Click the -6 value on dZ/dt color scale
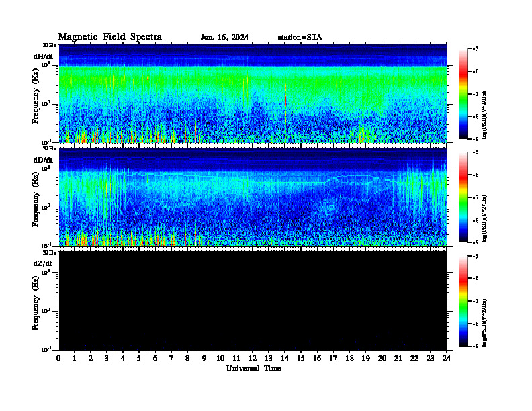Screen dimensions: 532x411 (x=476, y=278)
